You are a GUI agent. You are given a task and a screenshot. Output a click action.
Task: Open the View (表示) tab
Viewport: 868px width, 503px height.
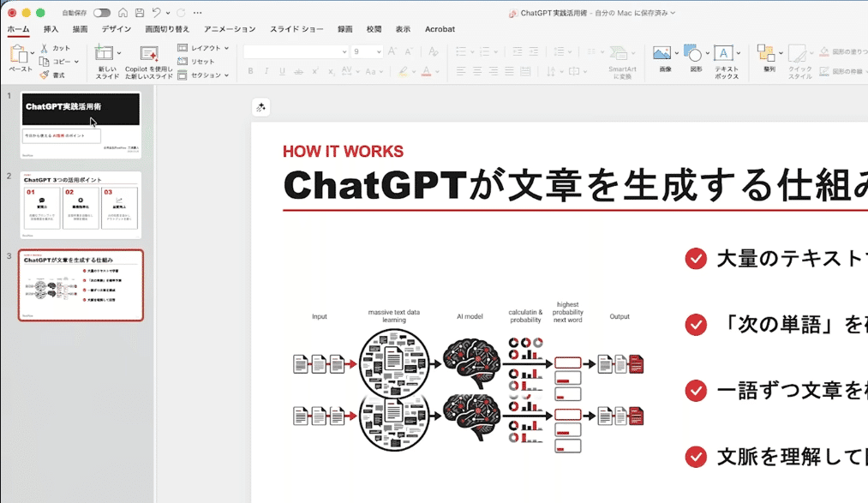[x=403, y=29]
